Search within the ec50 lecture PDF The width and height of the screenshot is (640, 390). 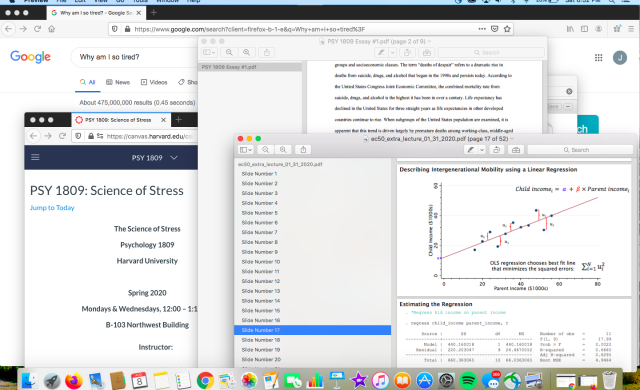pyautogui.click(x=580, y=150)
